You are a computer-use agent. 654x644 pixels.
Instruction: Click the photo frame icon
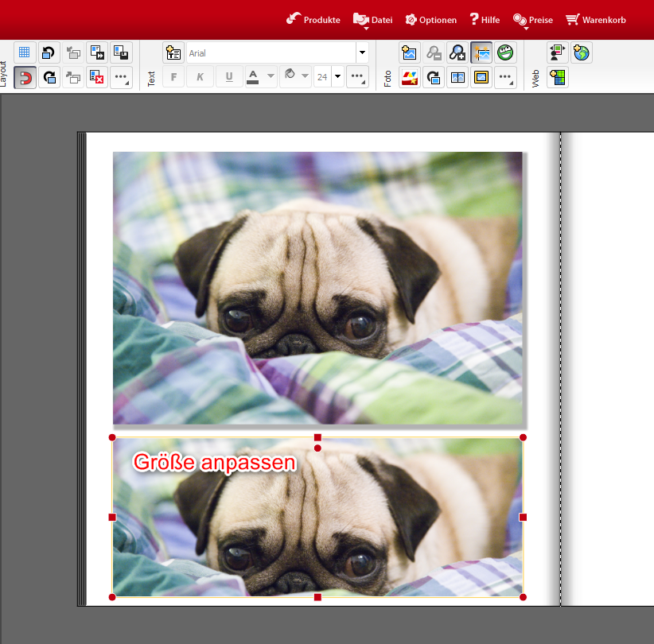(x=481, y=77)
